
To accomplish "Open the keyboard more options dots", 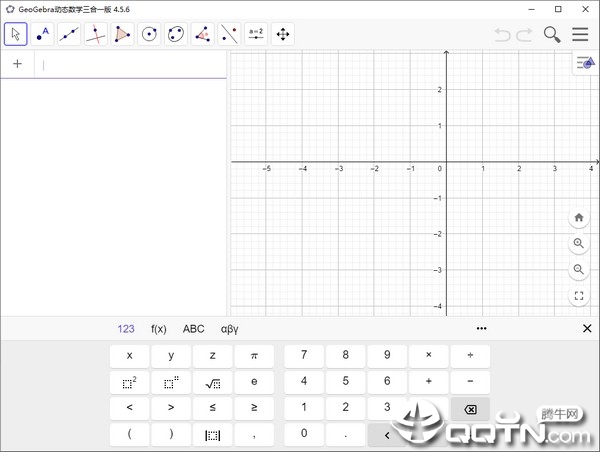I will click(x=481, y=328).
